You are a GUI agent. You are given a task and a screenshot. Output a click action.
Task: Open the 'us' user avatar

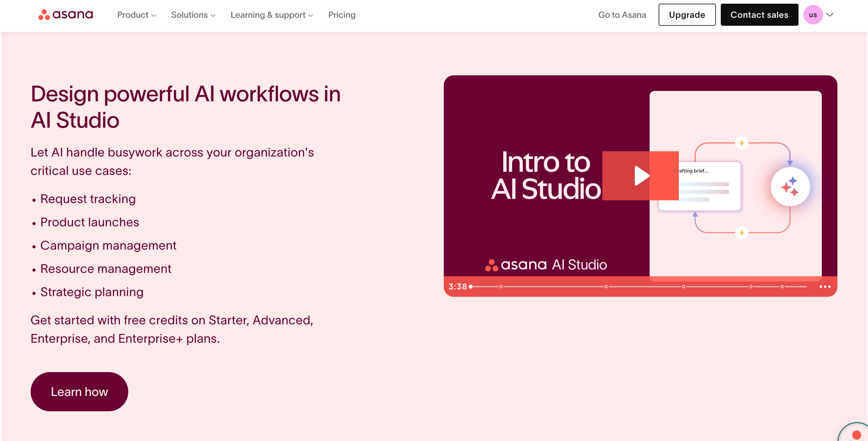813,15
